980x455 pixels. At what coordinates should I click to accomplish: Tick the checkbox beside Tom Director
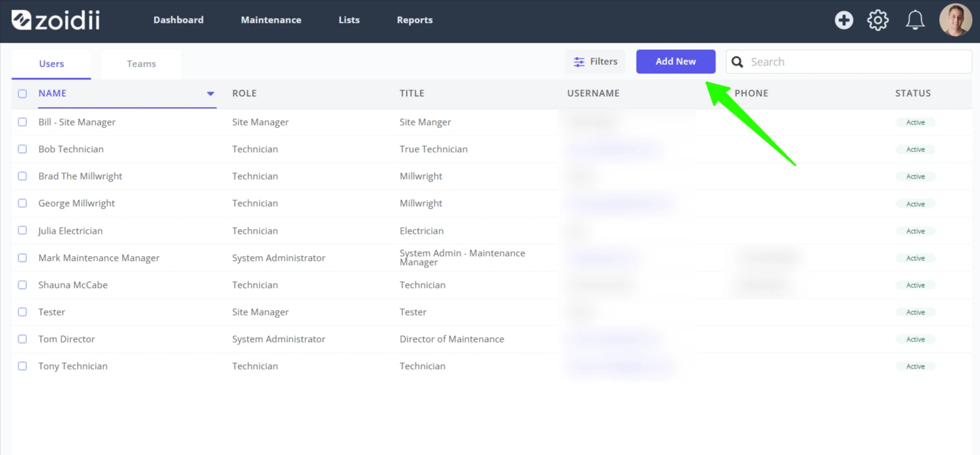[22, 339]
